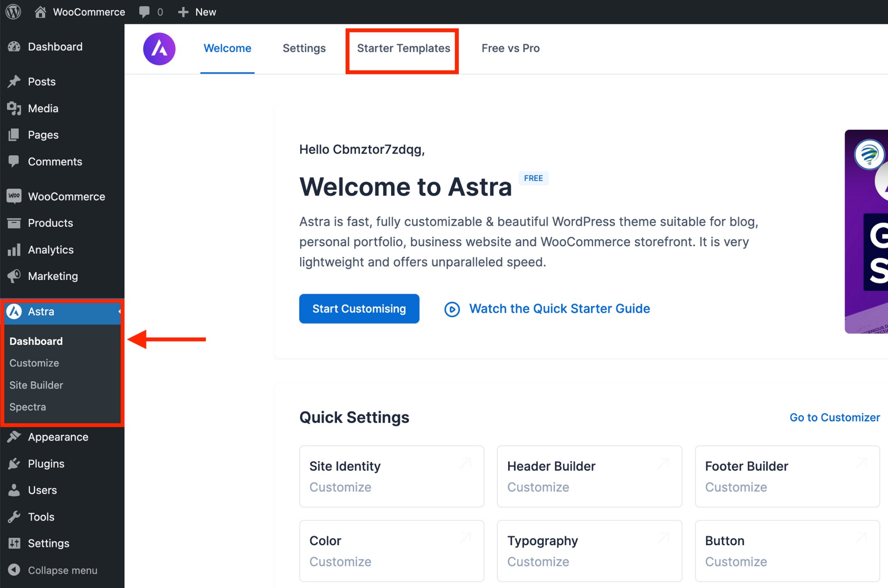Click the Marketing megaphone icon

click(x=14, y=276)
